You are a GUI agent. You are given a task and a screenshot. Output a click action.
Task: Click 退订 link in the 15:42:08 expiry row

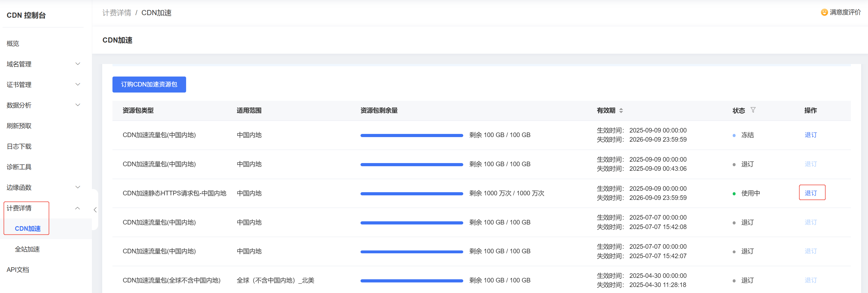(x=811, y=222)
